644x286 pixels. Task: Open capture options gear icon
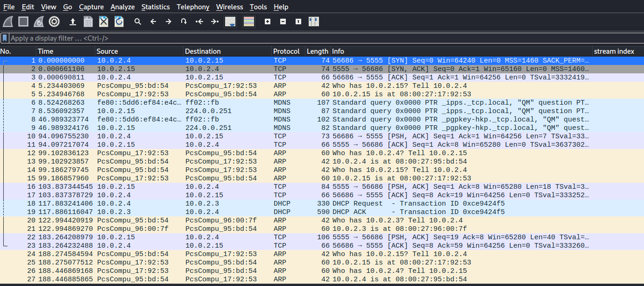(54, 21)
